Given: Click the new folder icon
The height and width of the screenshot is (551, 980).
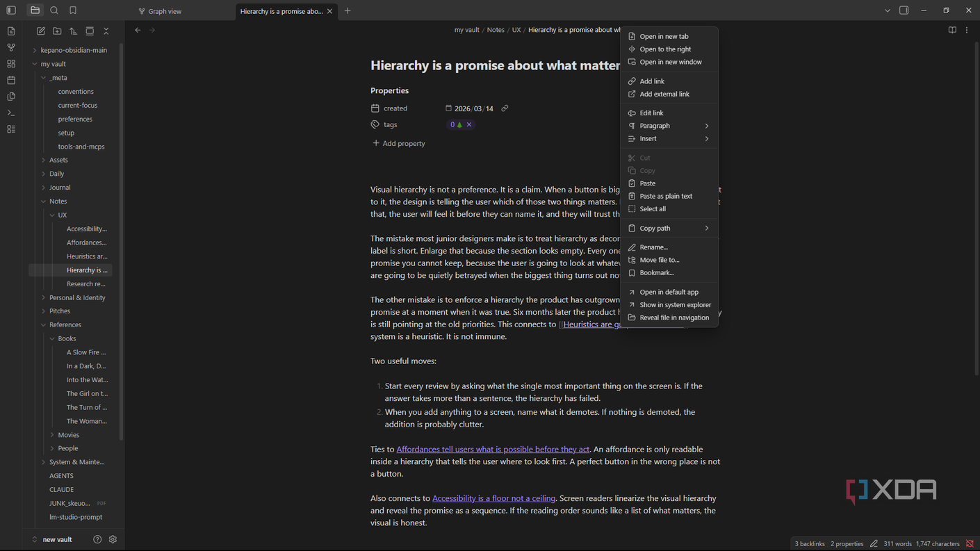Looking at the screenshot, I should pos(57,31).
